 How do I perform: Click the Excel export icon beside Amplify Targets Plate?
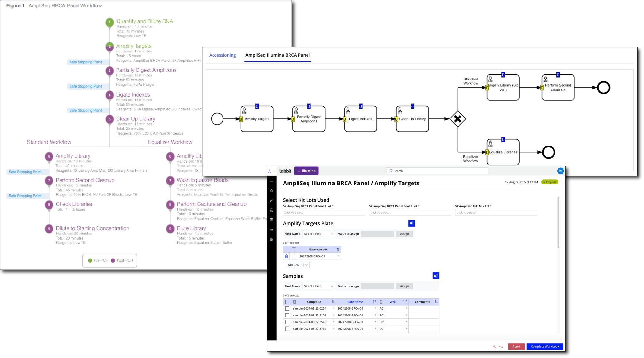412,223
